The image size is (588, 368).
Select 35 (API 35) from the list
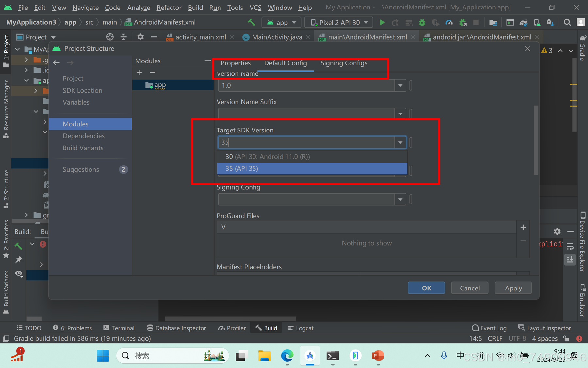coord(312,168)
